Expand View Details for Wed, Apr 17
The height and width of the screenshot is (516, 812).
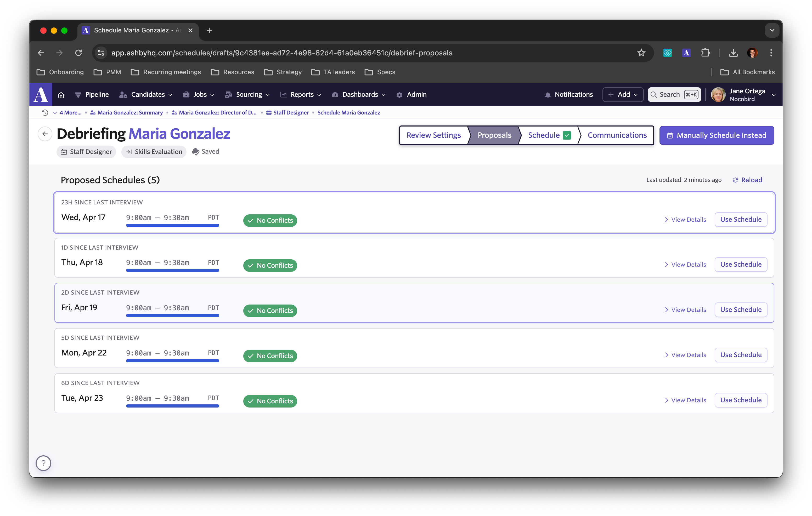click(x=685, y=219)
